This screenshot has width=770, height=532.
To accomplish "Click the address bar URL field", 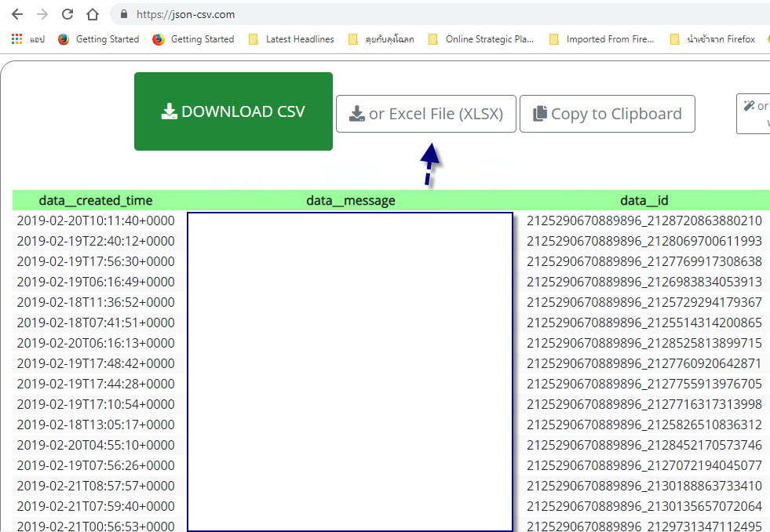I will (x=442, y=14).
